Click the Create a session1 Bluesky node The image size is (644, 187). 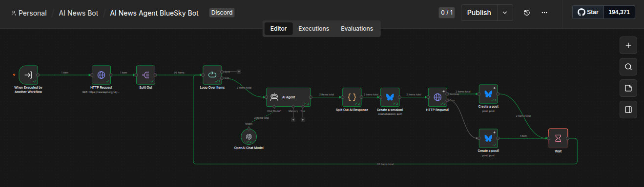[390, 97]
